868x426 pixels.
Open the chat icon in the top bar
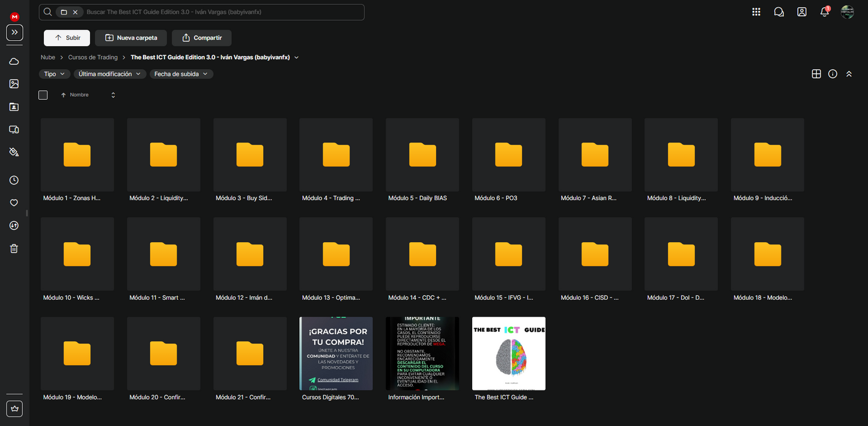778,12
